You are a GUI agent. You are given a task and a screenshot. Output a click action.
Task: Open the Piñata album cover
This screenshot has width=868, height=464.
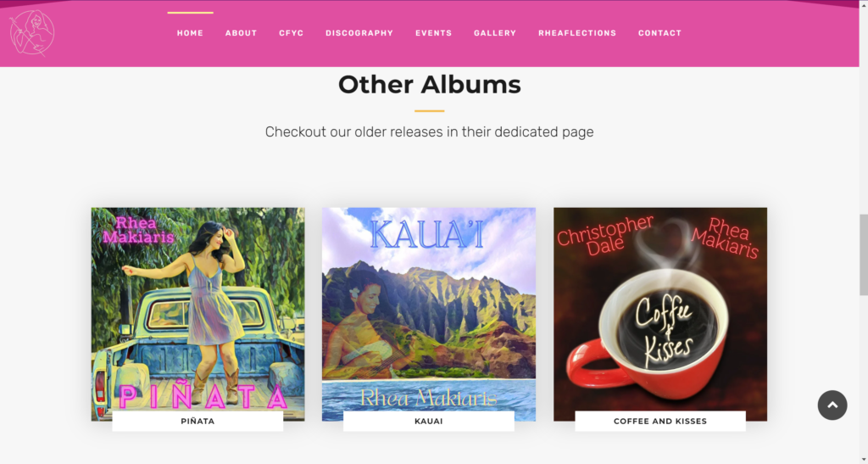pyautogui.click(x=198, y=309)
